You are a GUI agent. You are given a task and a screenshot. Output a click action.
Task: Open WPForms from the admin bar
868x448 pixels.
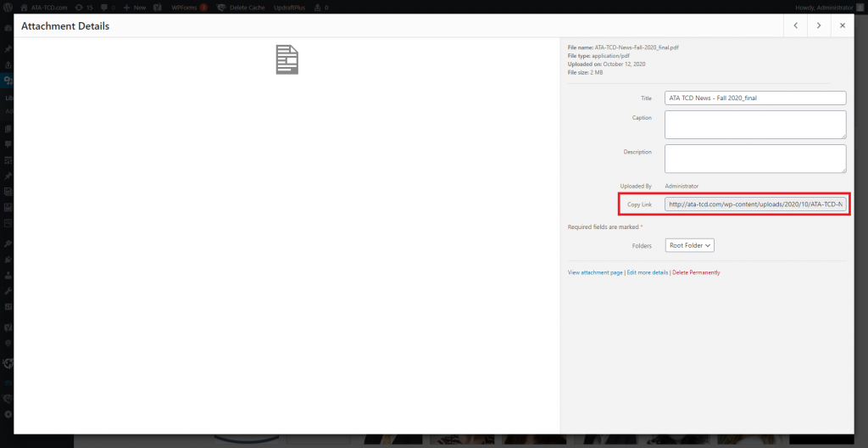click(x=188, y=7)
